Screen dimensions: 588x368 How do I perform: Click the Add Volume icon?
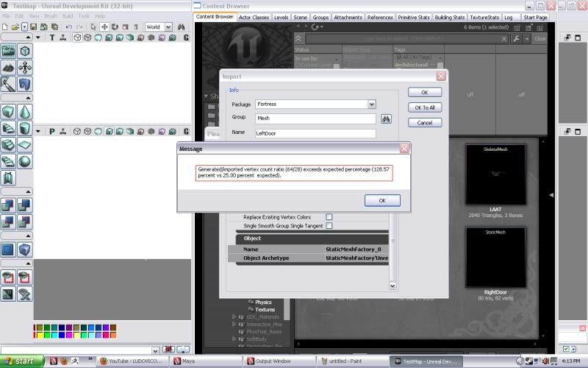[25, 250]
